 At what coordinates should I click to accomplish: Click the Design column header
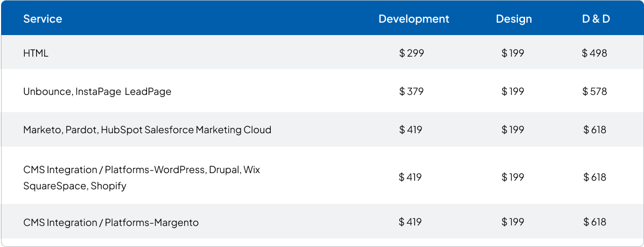tap(514, 19)
